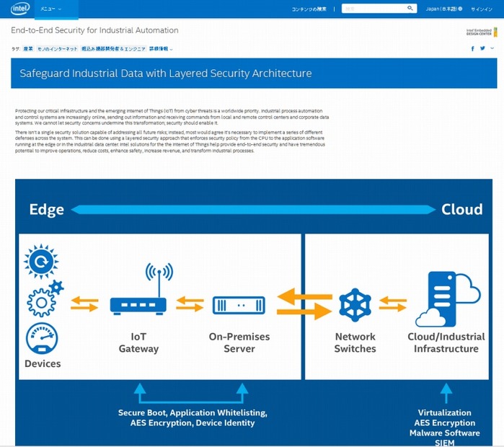Click into the search input field

(x=373, y=9)
